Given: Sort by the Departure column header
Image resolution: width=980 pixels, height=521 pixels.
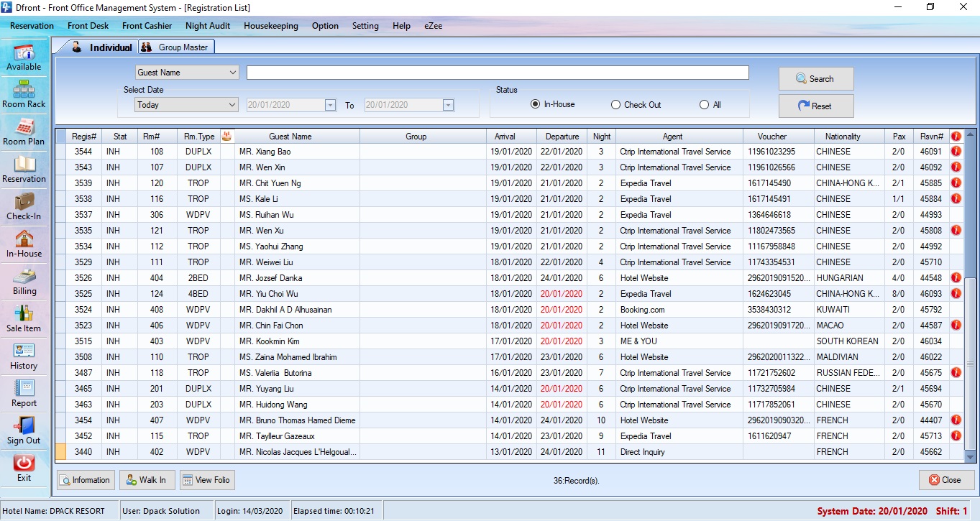Looking at the screenshot, I should [x=562, y=136].
